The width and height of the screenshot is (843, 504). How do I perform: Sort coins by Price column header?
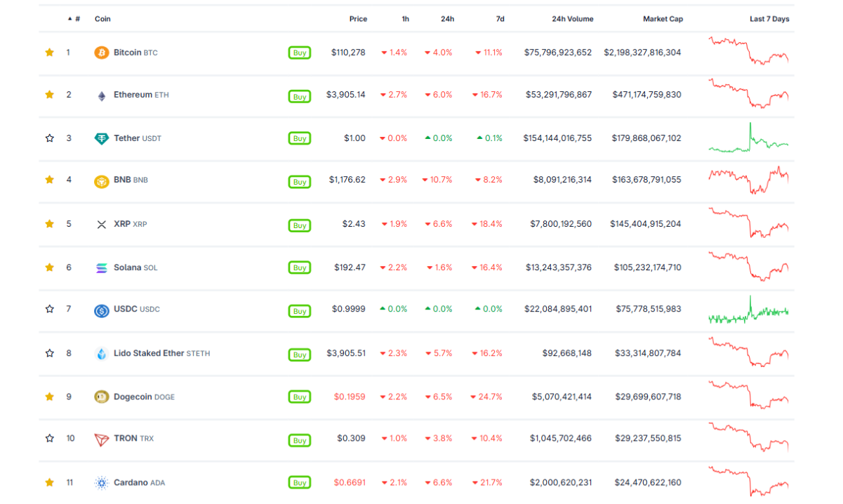[358, 19]
